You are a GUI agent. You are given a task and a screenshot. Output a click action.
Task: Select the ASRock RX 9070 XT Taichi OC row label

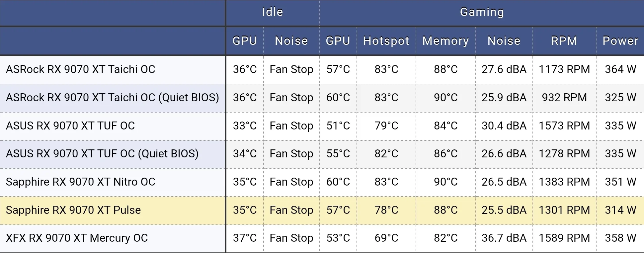click(x=81, y=69)
